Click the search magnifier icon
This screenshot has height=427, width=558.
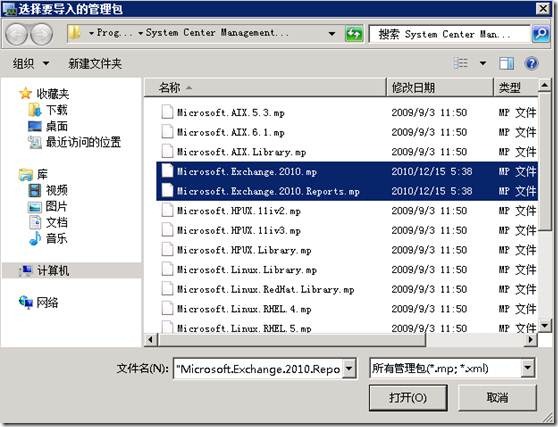[x=541, y=34]
